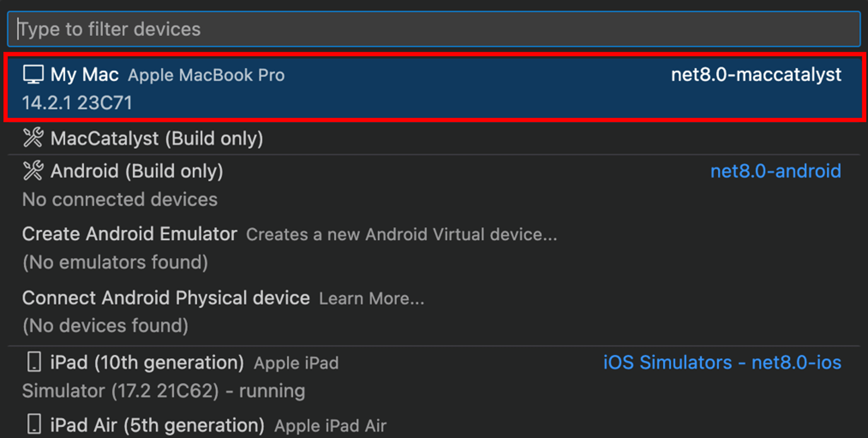Click the net8.0-android group label
The image size is (868, 438).
pos(775,171)
